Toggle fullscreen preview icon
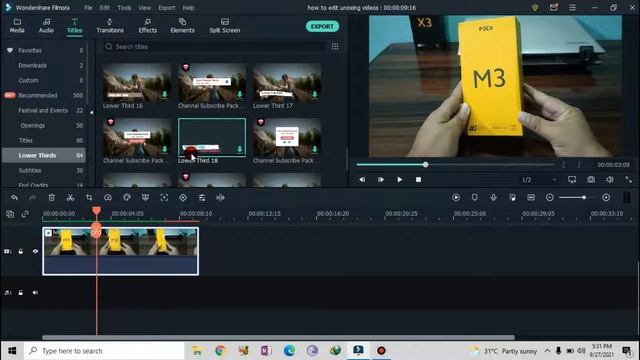 [x=628, y=180]
